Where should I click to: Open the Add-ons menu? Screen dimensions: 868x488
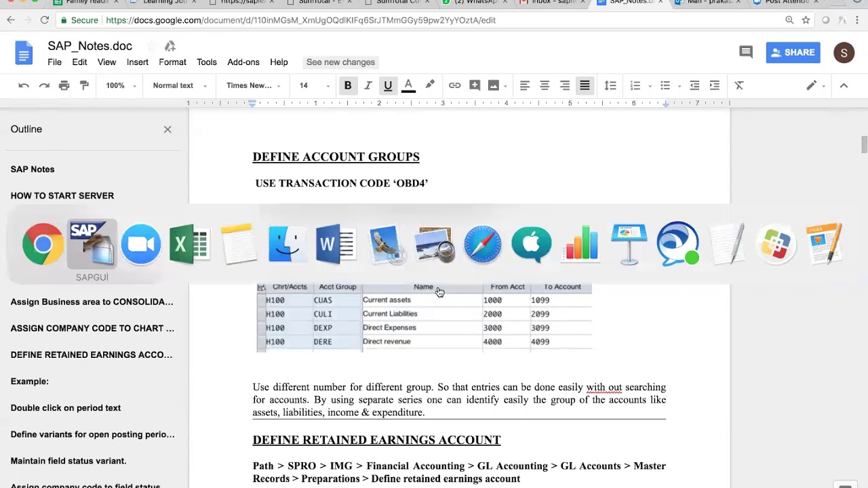243,62
